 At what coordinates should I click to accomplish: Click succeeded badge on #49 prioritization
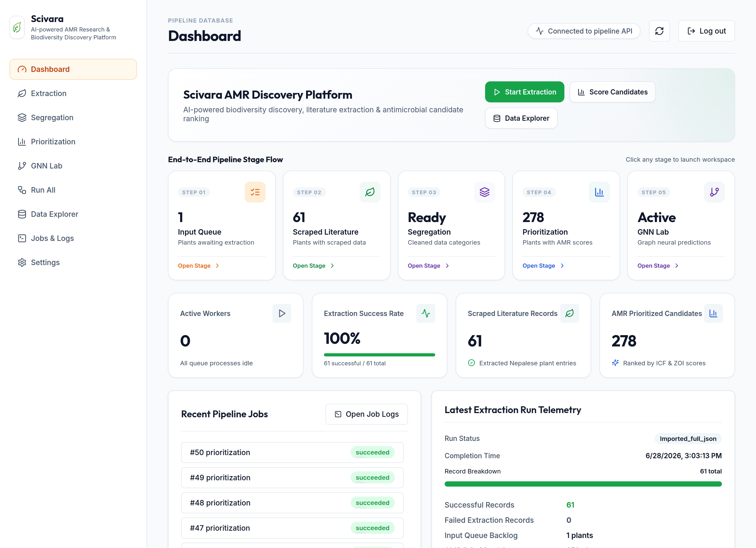click(372, 478)
